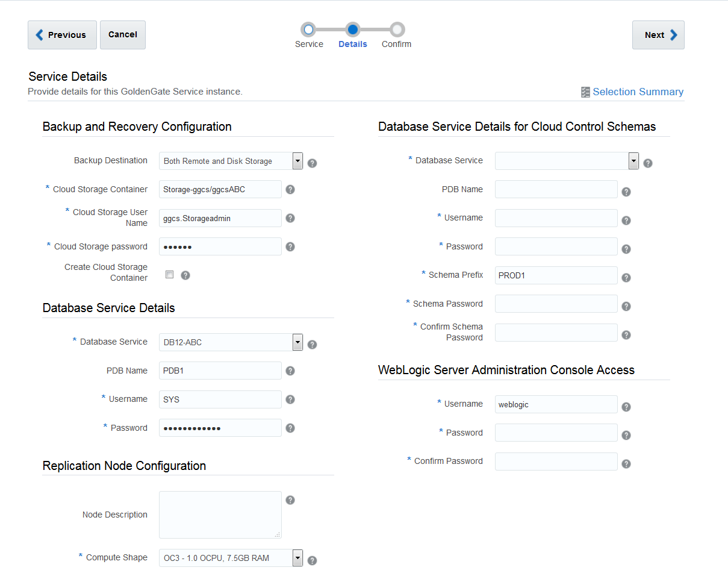Open help for WebLogic Username field
The image size is (728, 579).
click(x=626, y=406)
